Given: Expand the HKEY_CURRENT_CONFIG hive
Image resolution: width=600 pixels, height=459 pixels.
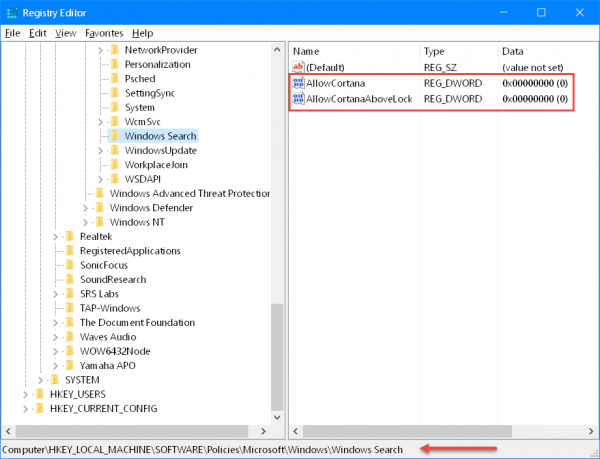Looking at the screenshot, I should (26, 409).
